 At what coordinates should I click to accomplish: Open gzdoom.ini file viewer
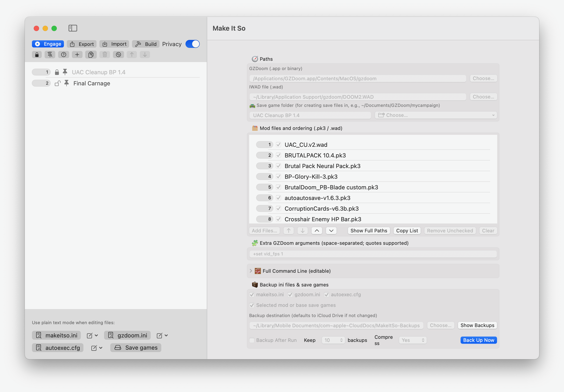tap(128, 335)
